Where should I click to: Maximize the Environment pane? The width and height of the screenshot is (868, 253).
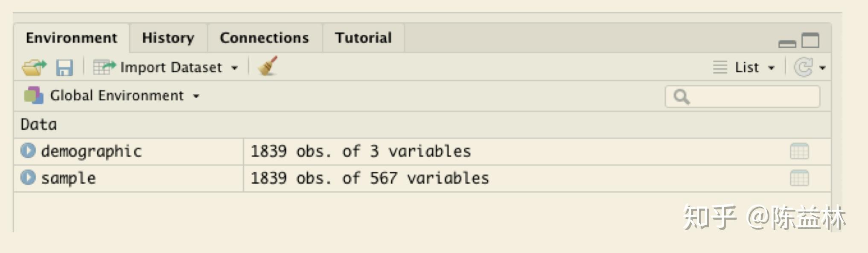[x=810, y=41]
